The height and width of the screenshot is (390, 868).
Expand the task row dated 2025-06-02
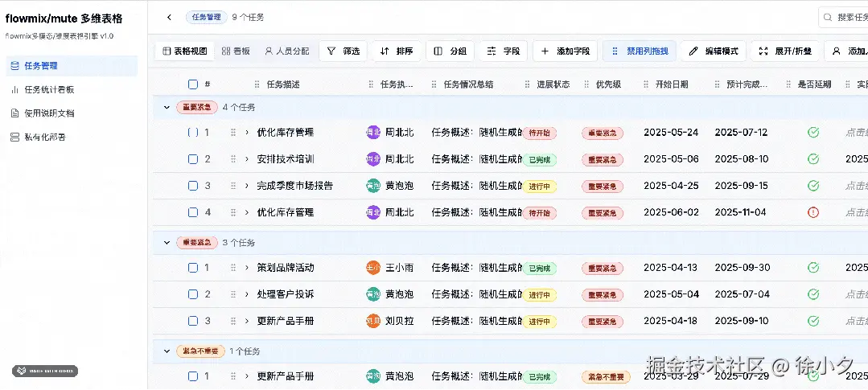point(247,212)
